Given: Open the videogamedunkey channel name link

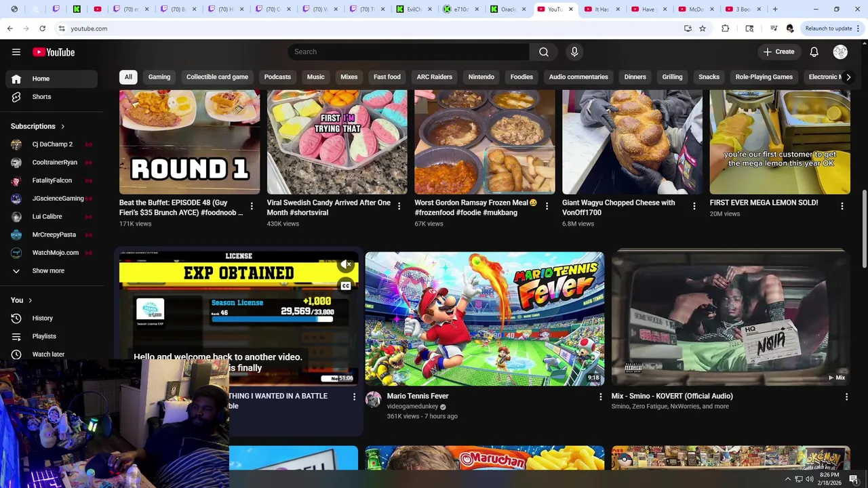Looking at the screenshot, I should 412,407.
